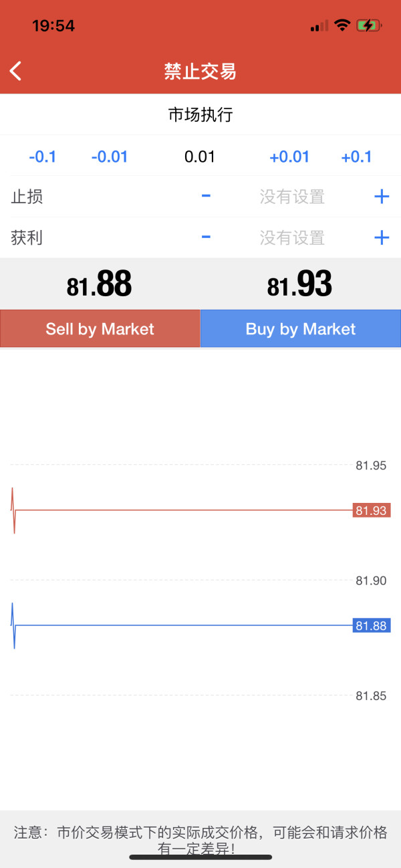Tap the blue 81.88 bid price marker
This screenshot has height=868, width=401.
click(371, 626)
